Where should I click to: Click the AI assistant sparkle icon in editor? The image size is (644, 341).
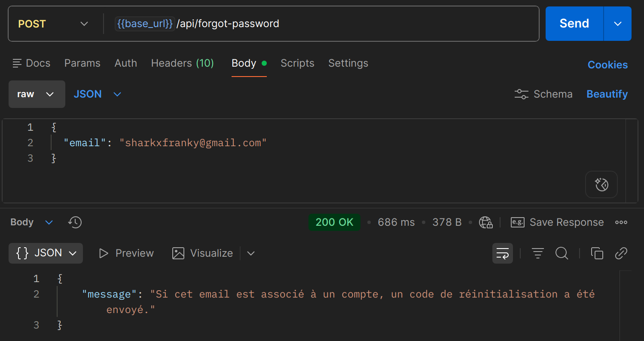pos(601,185)
